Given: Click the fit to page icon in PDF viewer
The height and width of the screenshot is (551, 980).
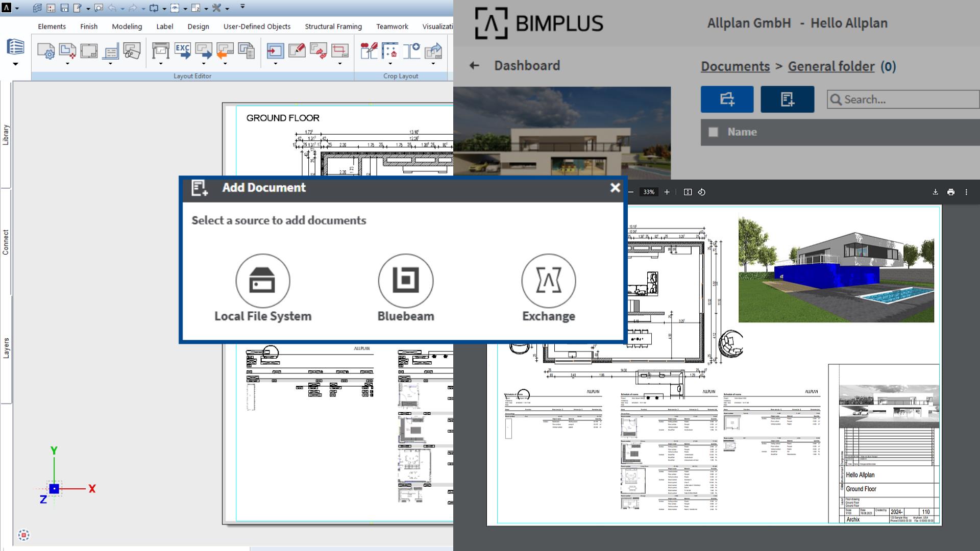Looking at the screenshot, I should coord(688,192).
